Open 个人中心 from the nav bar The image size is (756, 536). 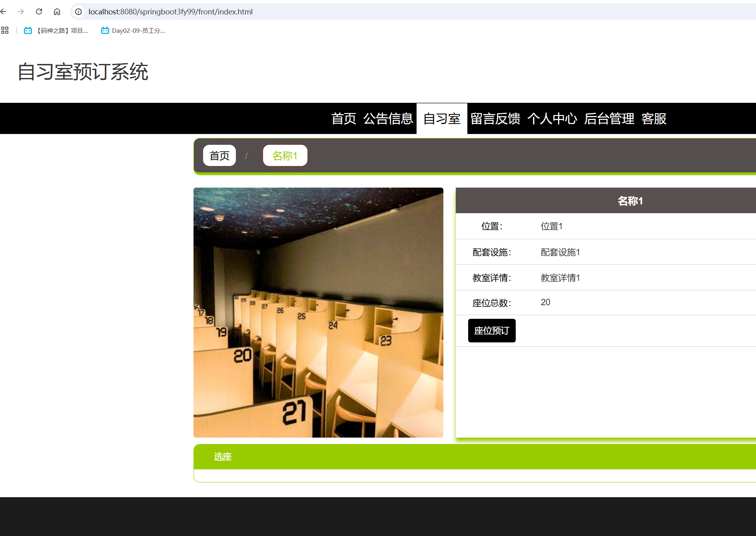552,118
